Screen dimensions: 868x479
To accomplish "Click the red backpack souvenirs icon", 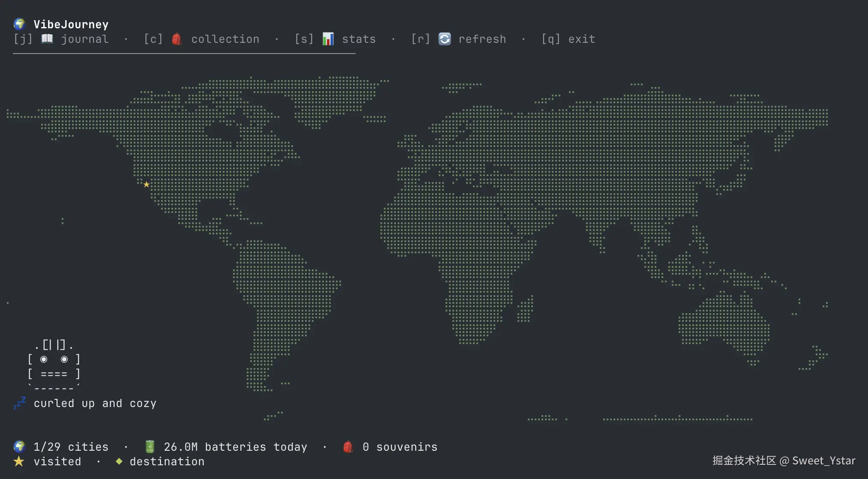I will click(x=348, y=447).
